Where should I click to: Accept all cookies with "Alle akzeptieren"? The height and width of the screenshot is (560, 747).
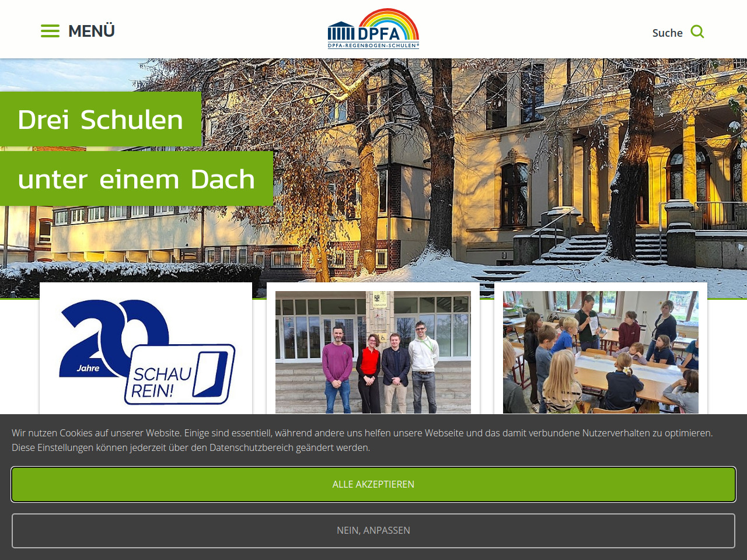tap(373, 484)
